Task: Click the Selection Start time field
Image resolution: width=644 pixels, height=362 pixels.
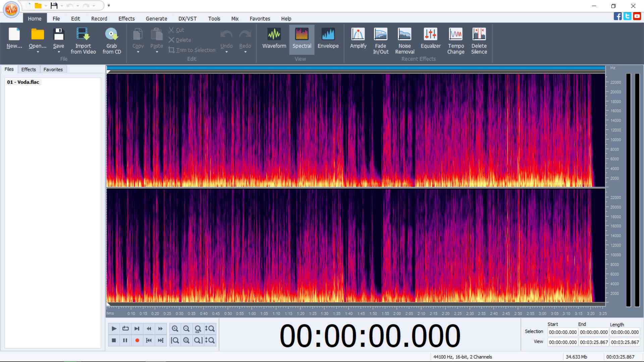Action: pyautogui.click(x=562, y=332)
